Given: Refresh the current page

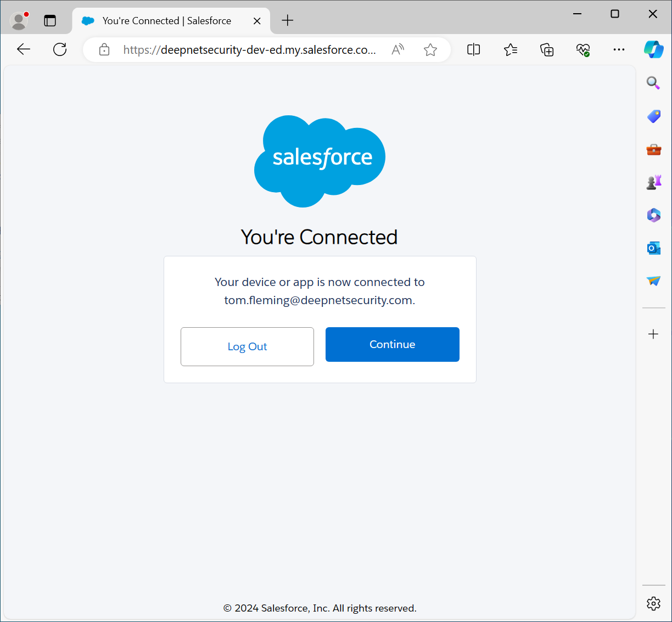Looking at the screenshot, I should pyautogui.click(x=60, y=49).
